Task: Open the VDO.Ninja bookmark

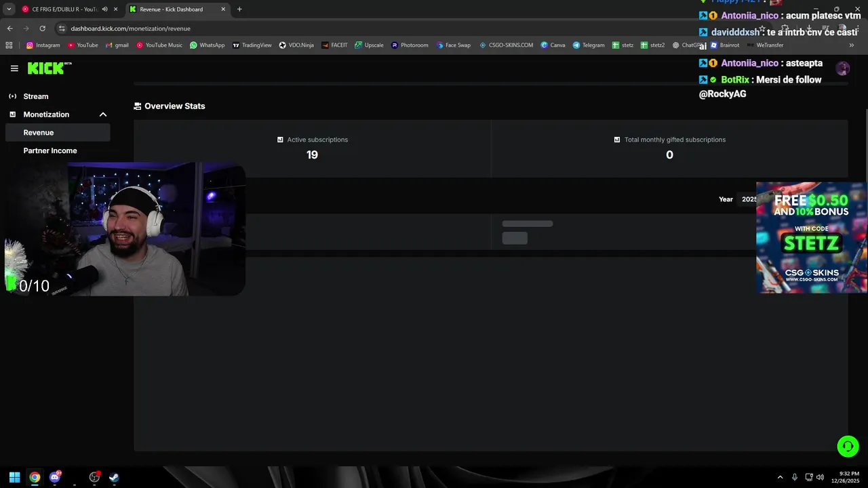Action: tap(296, 45)
